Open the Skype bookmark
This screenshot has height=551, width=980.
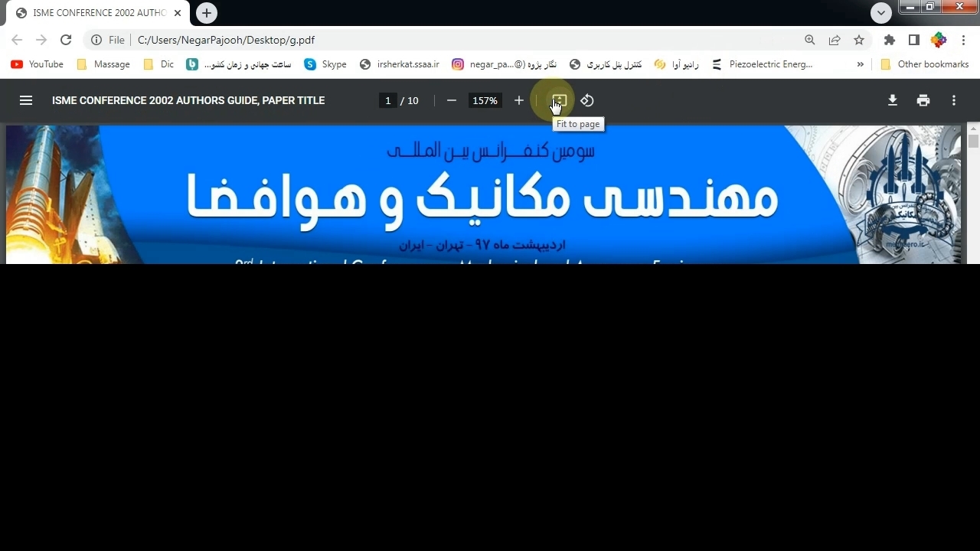(x=325, y=64)
